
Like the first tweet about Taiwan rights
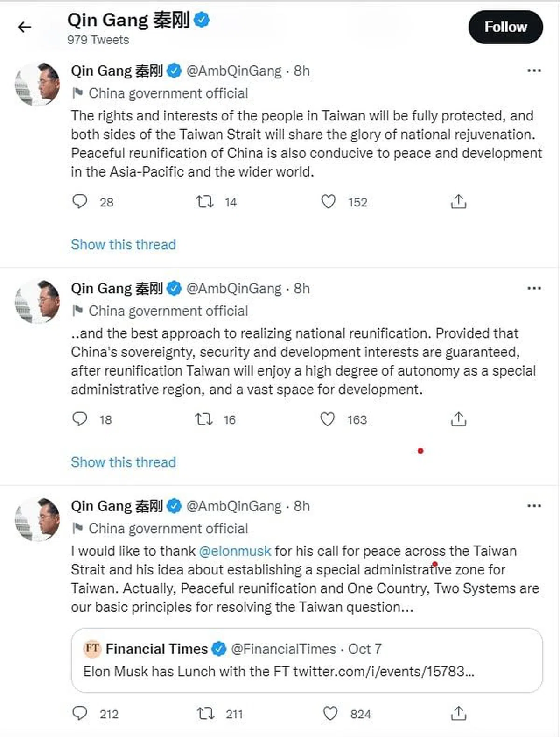tap(329, 201)
